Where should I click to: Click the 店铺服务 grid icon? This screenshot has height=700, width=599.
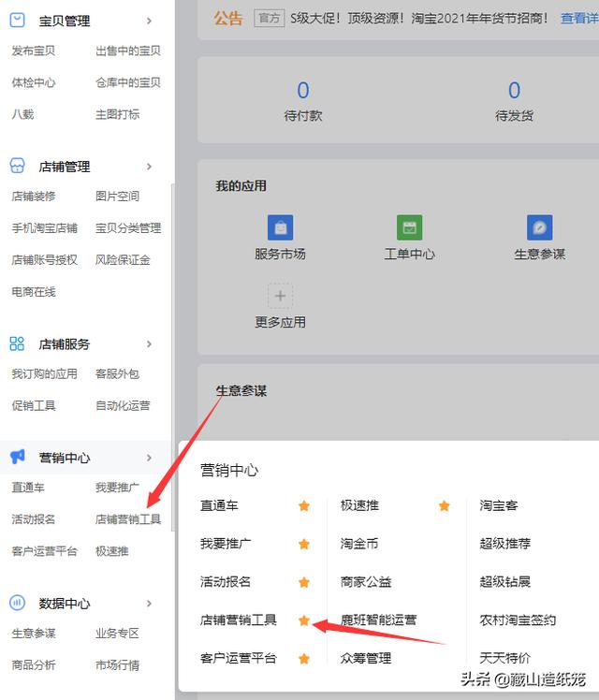pos(17,343)
